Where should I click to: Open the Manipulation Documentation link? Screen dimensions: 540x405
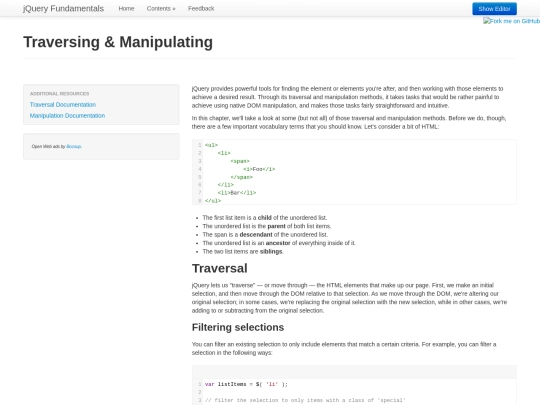pyautogui.click(x=67, y=116)
